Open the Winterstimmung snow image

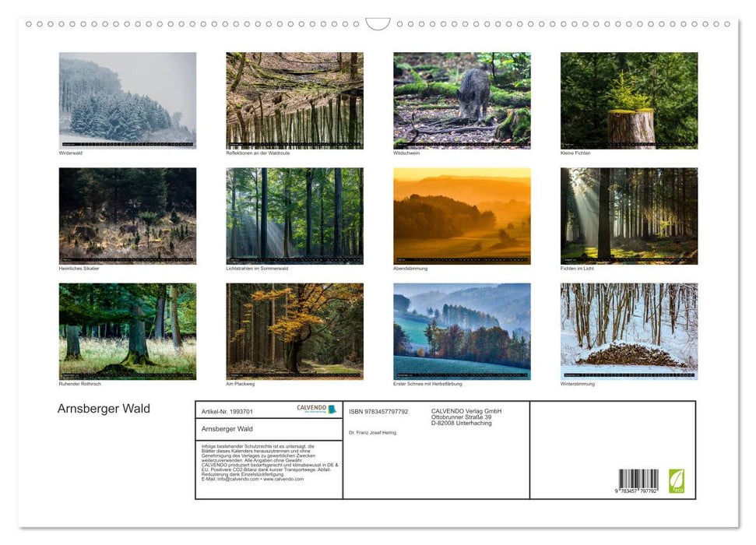629,331
